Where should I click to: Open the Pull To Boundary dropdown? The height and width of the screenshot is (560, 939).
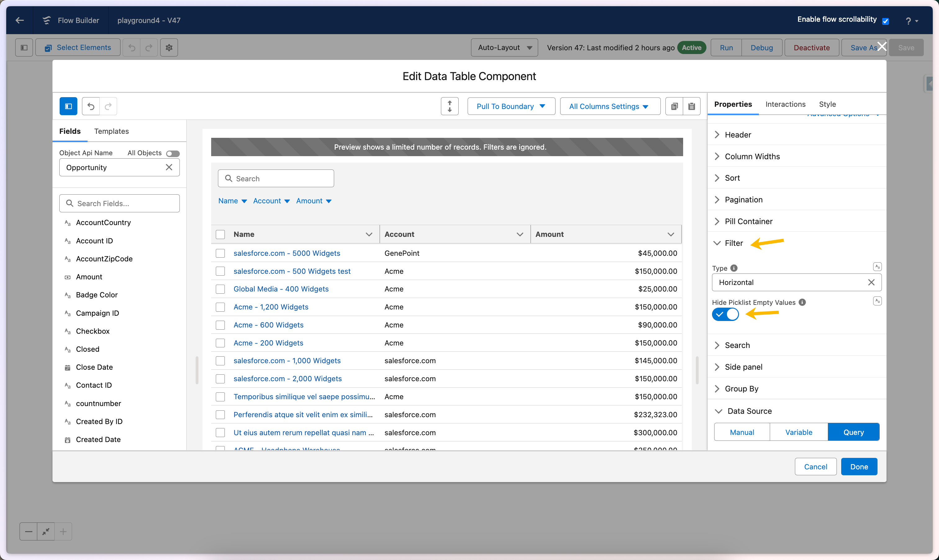pyautogui.click(x=511, y=106)
